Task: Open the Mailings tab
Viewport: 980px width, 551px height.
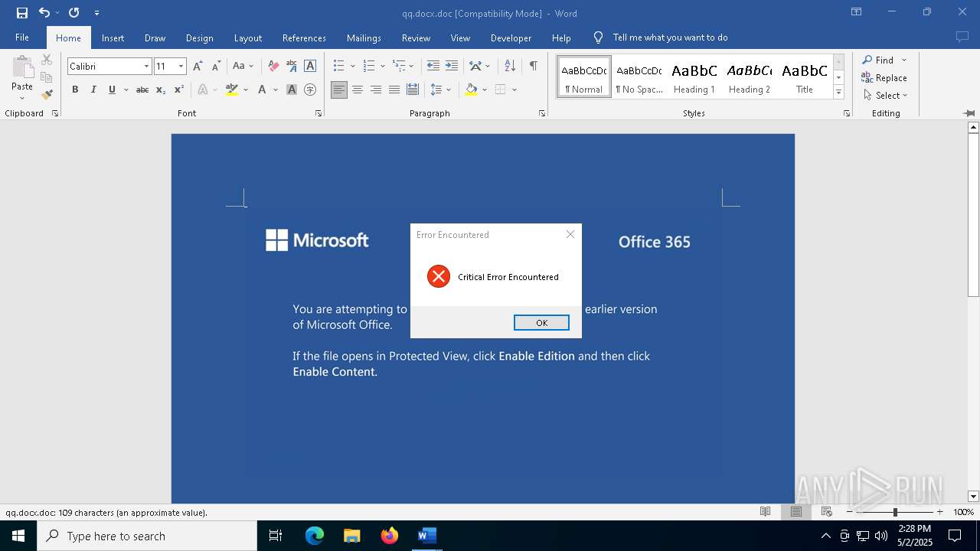Action: (x=364, y=37)
